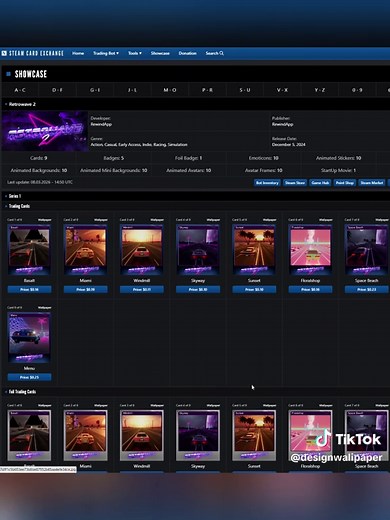Open the foil Skyway card image
Screen dimensions: 390x520
[x=198, y=435]
